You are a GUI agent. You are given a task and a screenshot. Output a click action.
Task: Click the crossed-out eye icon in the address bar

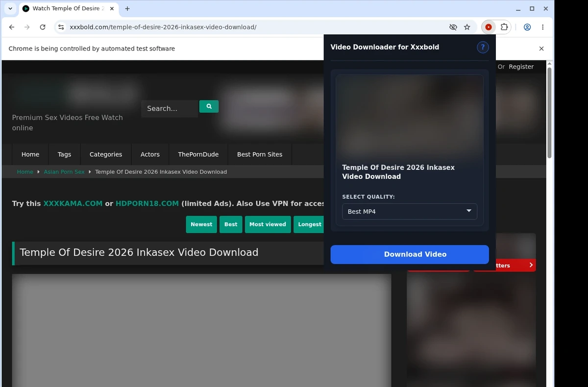tap(453, 27)
